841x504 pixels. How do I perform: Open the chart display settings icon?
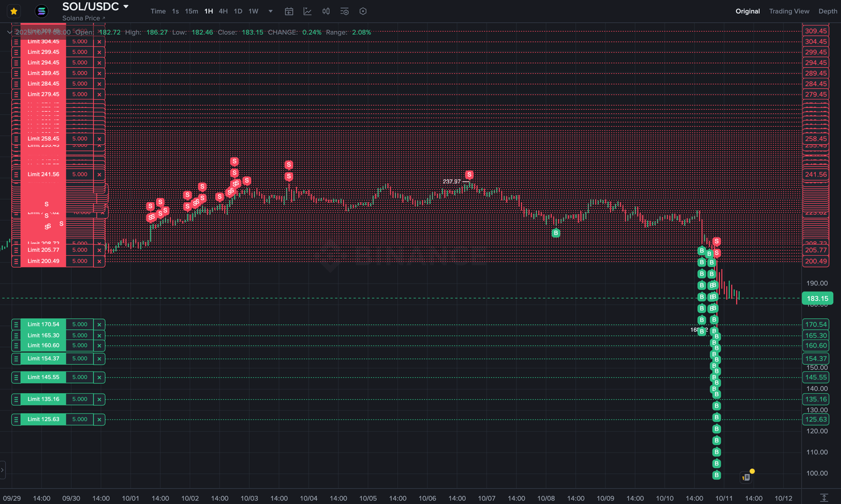[344, 11]
